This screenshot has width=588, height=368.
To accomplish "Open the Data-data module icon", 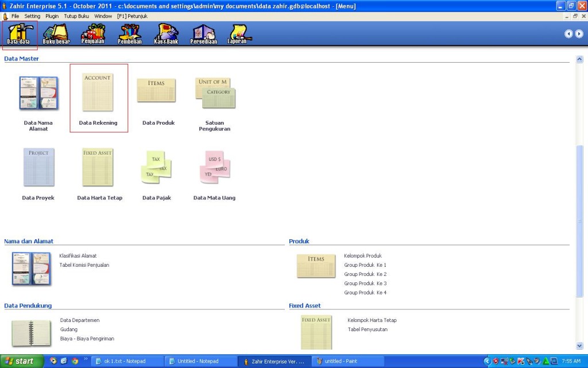I will pos(20,34).
